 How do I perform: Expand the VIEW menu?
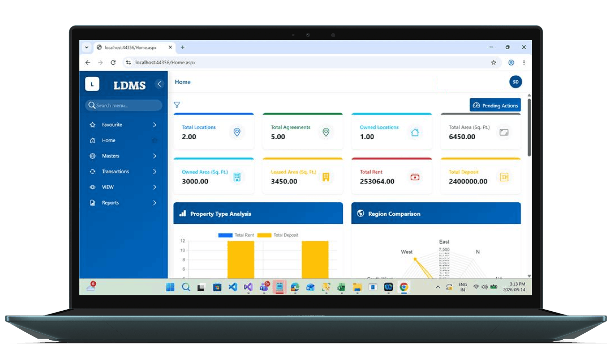click(123, 187)
